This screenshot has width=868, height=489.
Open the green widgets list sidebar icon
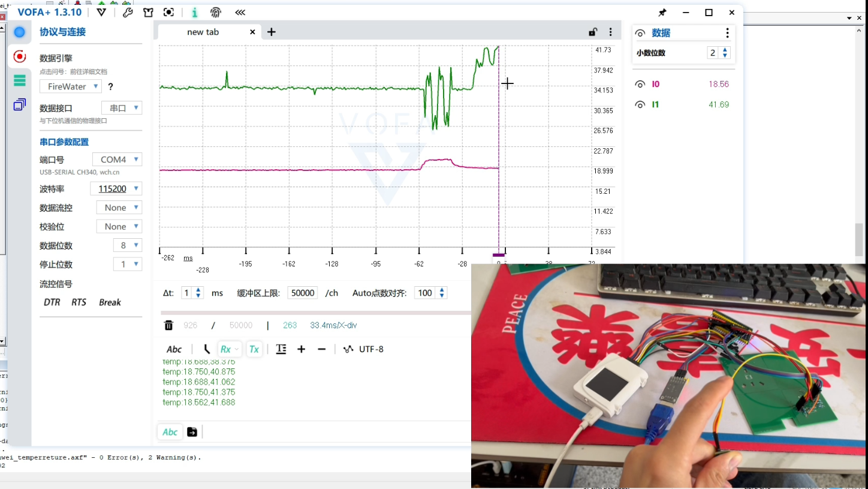tap(20, 80)
